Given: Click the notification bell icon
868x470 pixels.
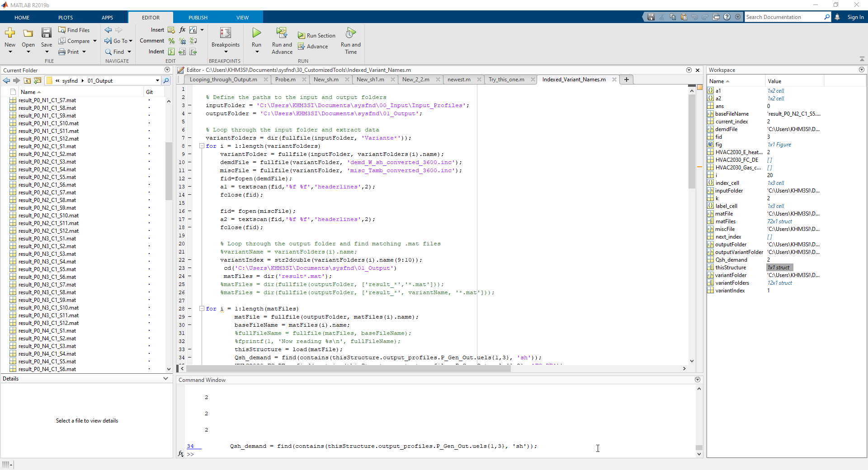Looking at the screenshot, I should point(837,17).
